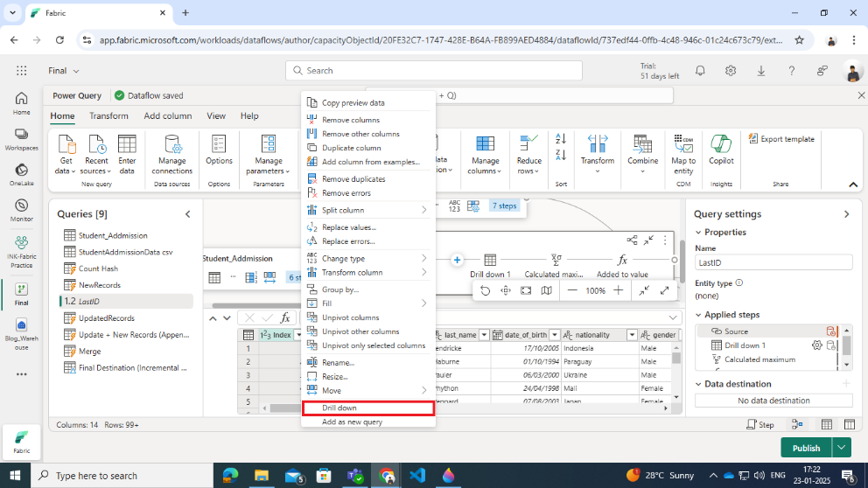
Task: Expand the Change type submenu
Action: (x=368, y=258)
